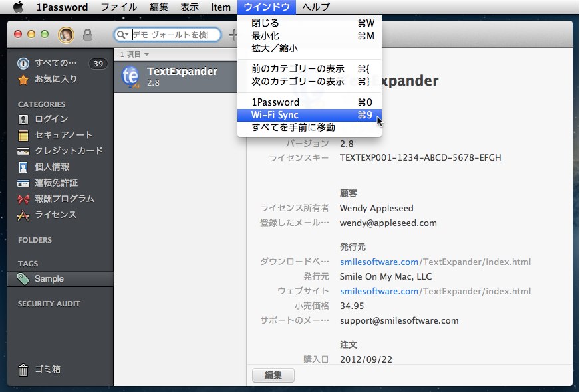
Task: Click the magnifier icon in the search field
Action: tap(121, 35)
